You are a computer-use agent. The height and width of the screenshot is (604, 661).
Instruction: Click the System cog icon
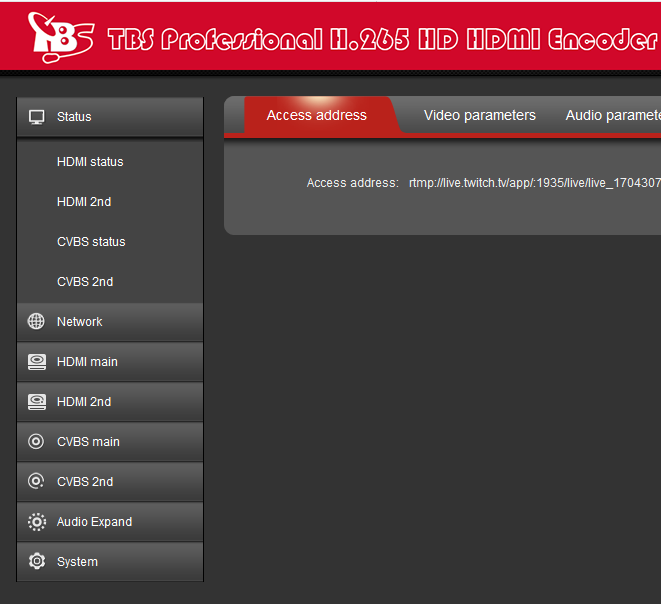(x=37, y=561)
